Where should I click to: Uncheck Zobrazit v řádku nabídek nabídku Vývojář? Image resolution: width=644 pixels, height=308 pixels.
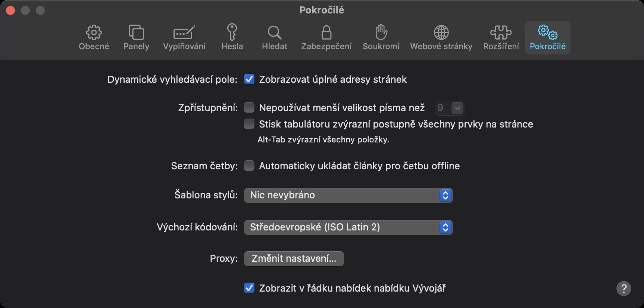click(249, 288)
